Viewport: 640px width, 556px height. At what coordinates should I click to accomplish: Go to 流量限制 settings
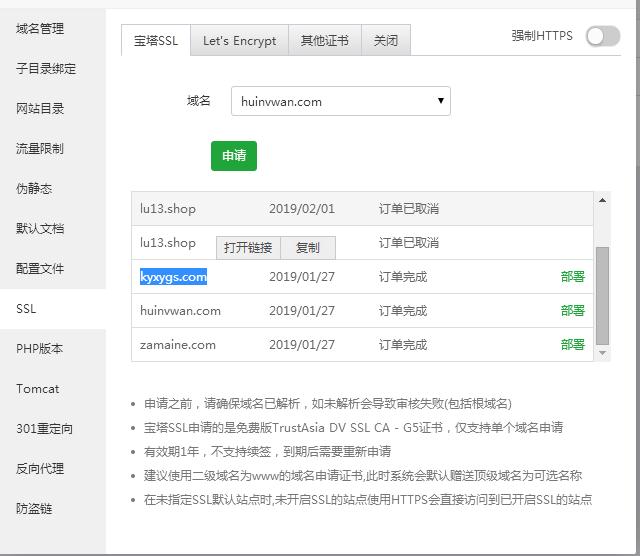point(40,149)
